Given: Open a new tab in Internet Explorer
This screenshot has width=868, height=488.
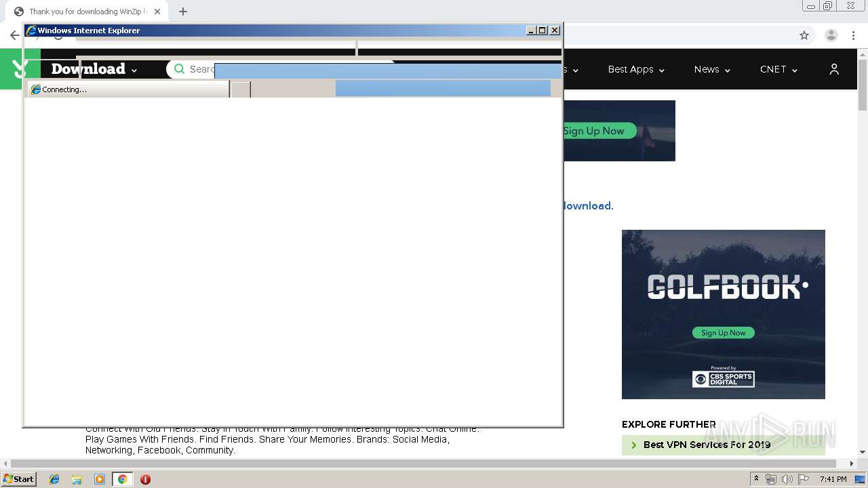Looking at the screenshot, I should coord(241,89).
